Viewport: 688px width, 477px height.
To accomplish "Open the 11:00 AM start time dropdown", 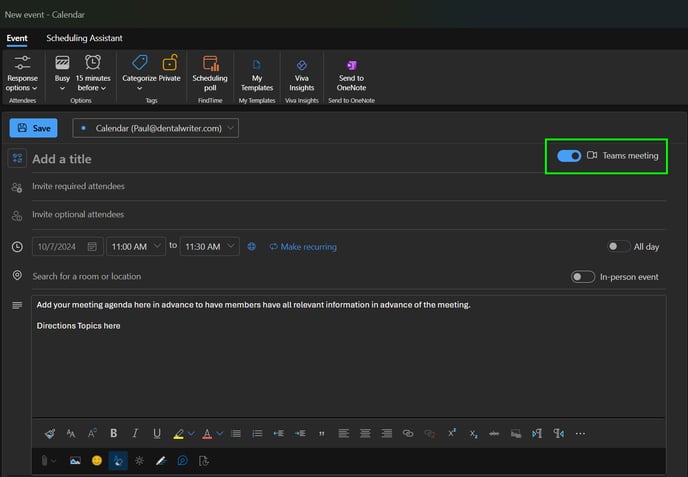I will (136, 247).
